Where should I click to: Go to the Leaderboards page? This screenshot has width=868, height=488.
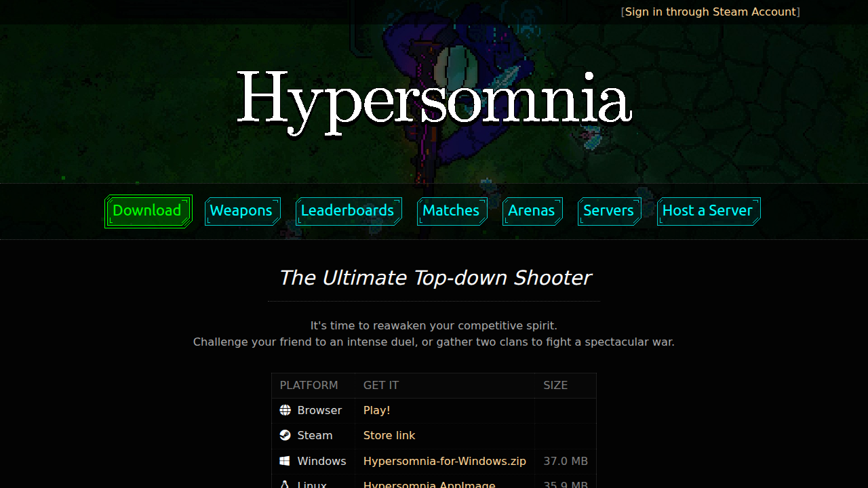coord(349,211)
